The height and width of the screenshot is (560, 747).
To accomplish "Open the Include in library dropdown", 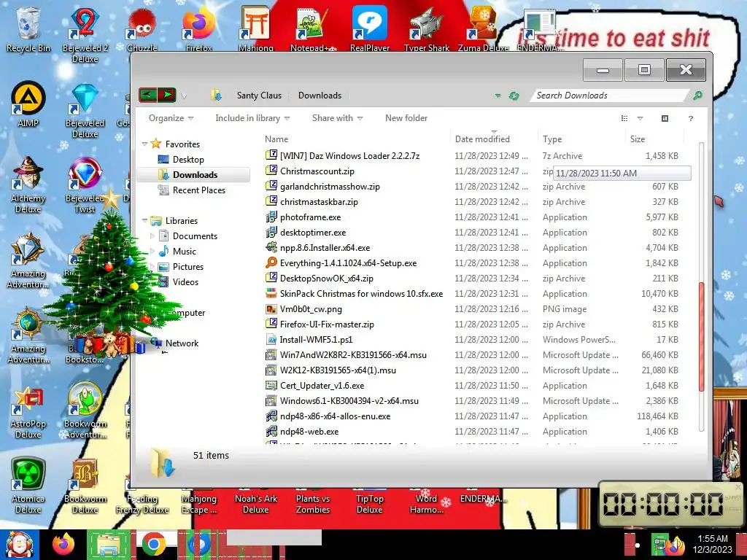I will coord(252,118).
